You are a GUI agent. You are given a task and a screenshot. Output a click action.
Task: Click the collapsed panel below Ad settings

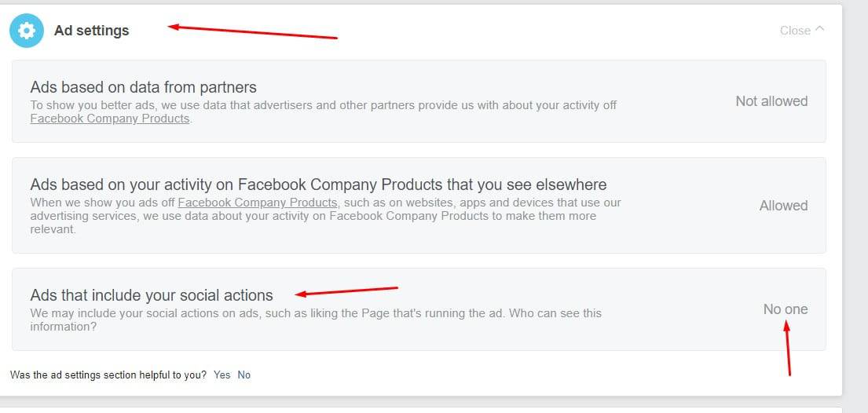[421, 410]
